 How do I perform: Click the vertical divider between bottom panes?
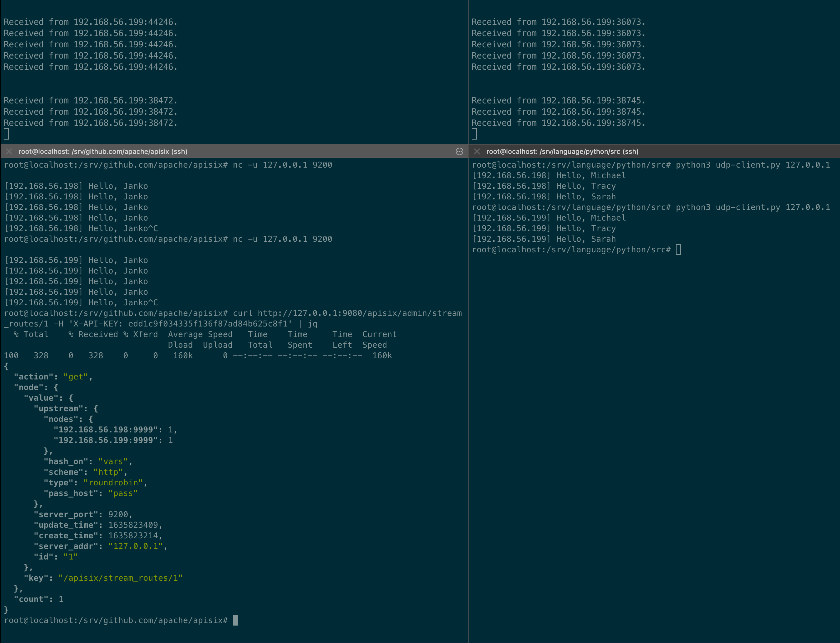(468, 383)
